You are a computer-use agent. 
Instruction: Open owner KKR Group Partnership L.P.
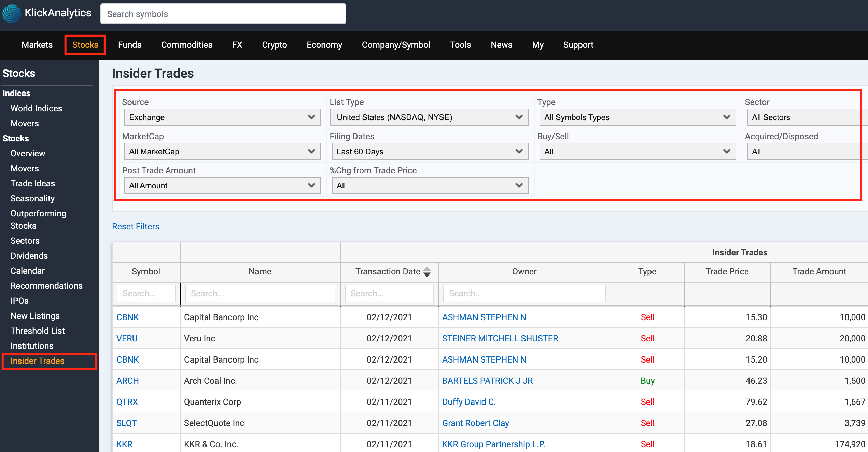click(x=493, y=444)
